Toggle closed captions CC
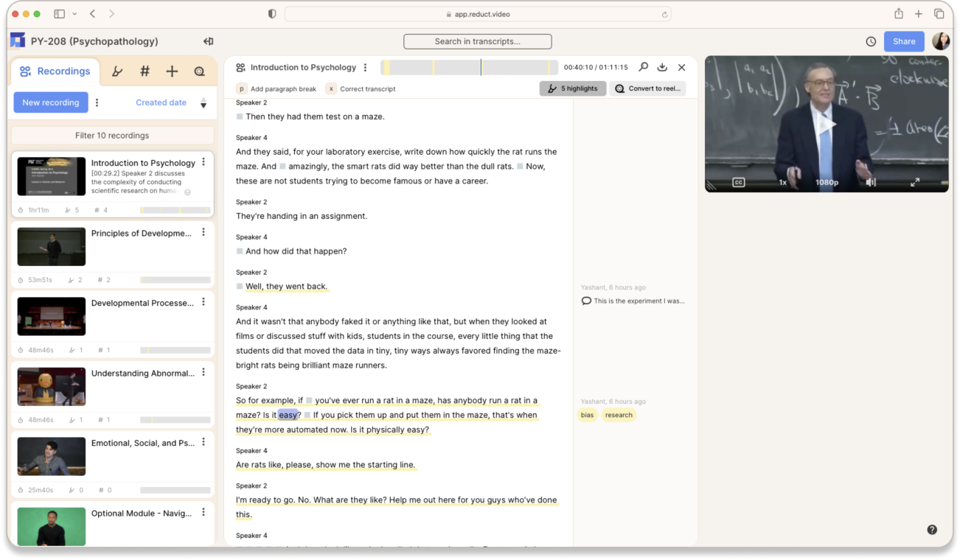Screen dimensions: 960x560 (x=738, y=182)
